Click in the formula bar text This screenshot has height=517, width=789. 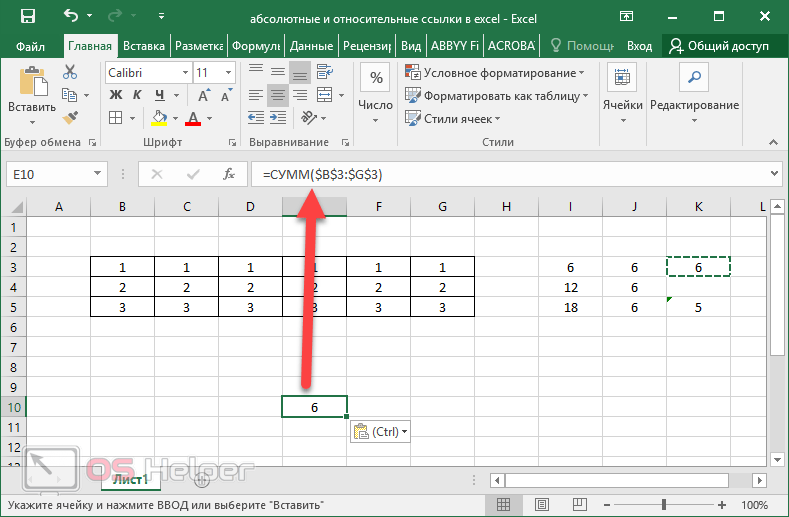coord(508,175)
